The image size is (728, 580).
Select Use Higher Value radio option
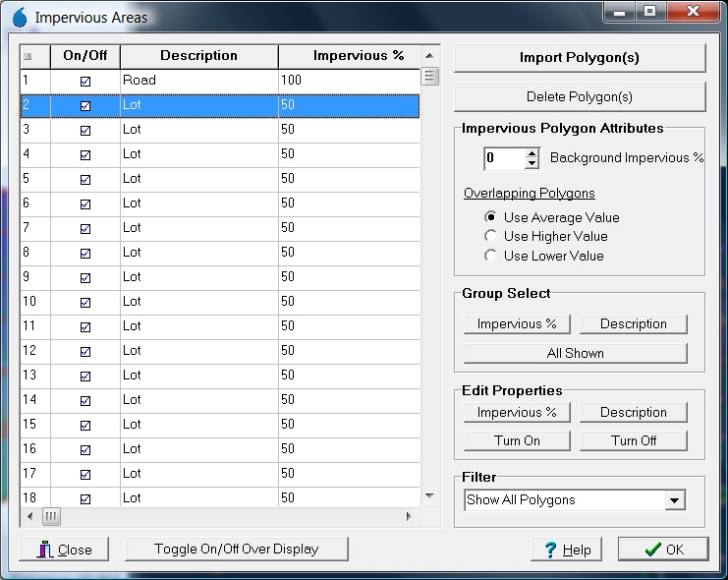(x=491, y=236)
